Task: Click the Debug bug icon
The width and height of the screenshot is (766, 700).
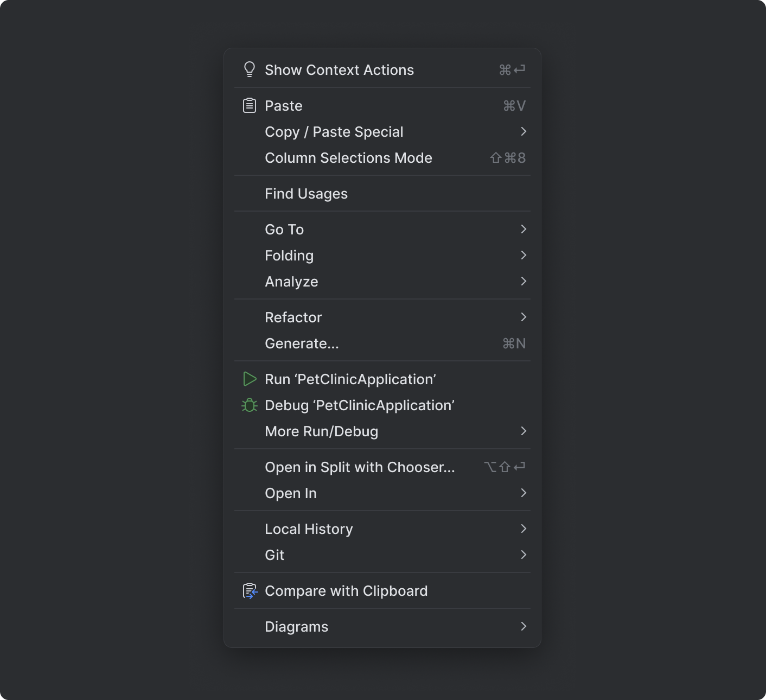Action: [250, 405]
